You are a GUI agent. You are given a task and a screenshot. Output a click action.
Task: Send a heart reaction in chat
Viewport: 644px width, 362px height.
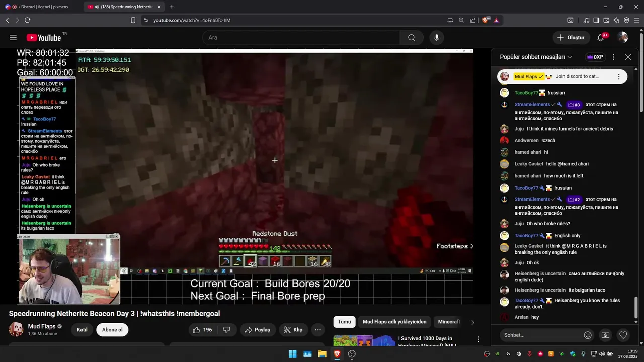pyautogui.click(x=623, y=335)
